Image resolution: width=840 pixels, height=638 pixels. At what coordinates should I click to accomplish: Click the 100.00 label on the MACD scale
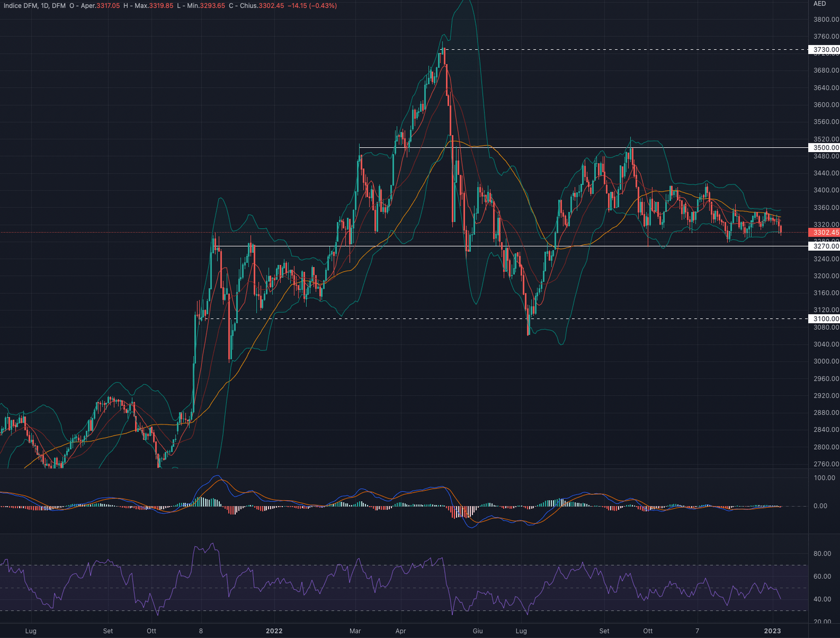tap(824, 478)
